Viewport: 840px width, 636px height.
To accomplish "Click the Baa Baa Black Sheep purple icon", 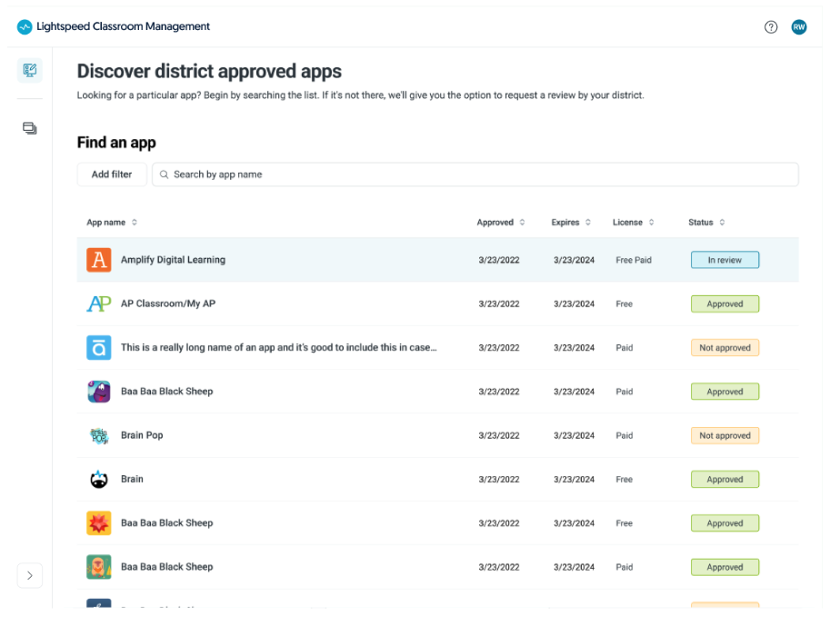I will [x=99, y=392].
